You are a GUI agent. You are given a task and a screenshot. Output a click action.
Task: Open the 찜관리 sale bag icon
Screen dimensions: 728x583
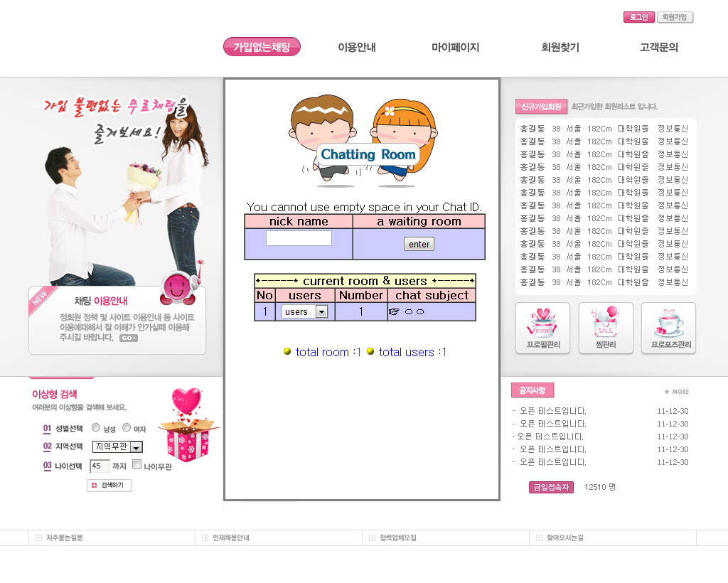(x=606, y=328)
